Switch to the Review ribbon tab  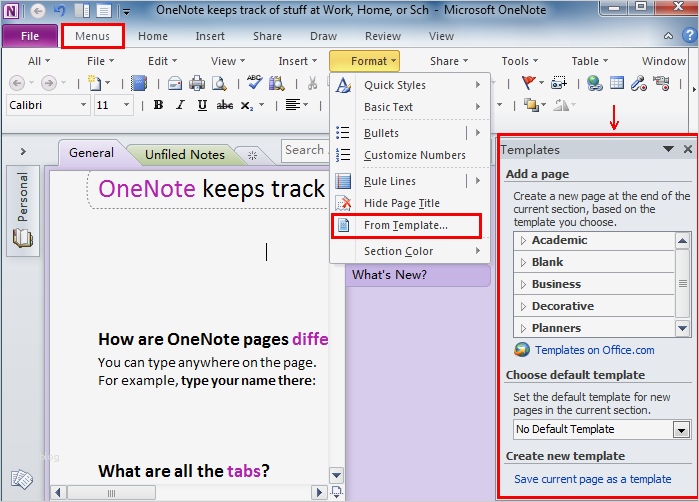tap(383, 36)
